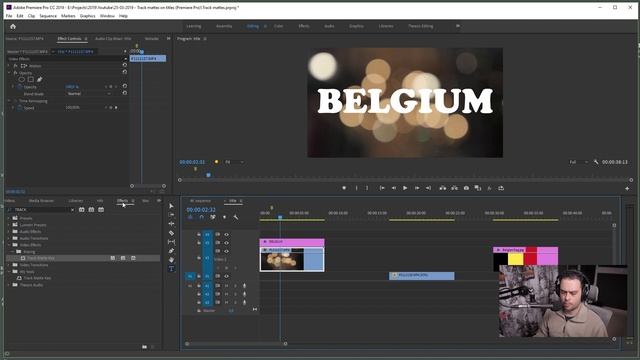
Task: Open the Program monitor button editor plus
Action: [627, 189]
